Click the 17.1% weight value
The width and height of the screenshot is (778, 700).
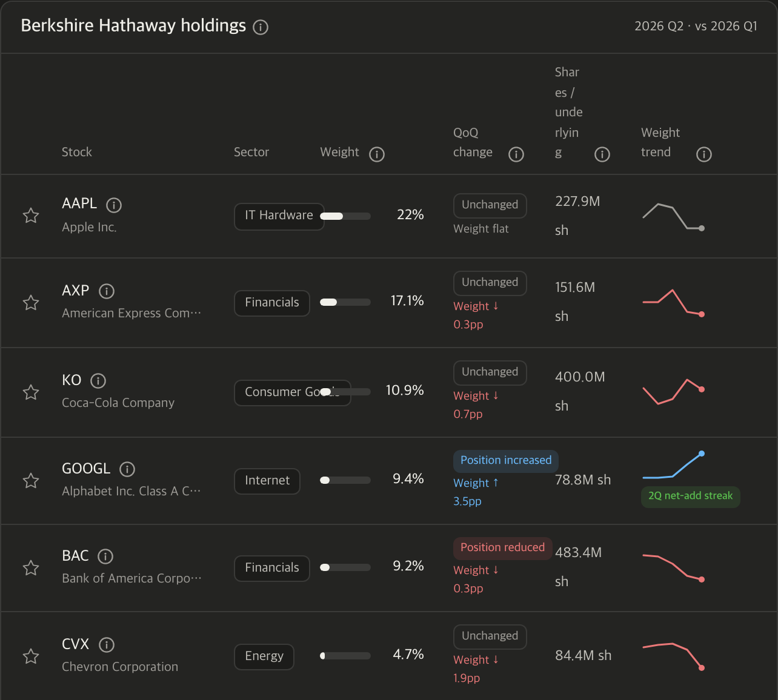(x=407, y=301)
